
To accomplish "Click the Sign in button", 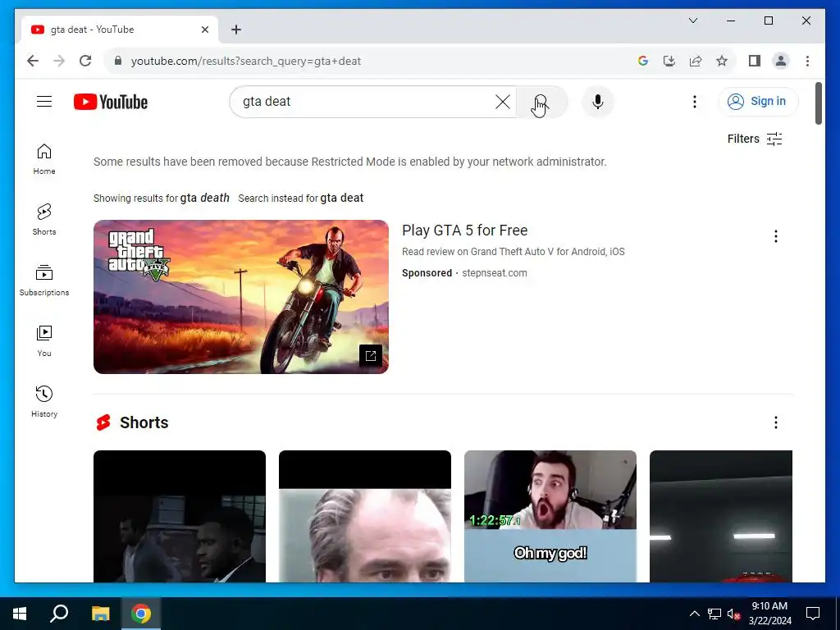I will (758, 101).
